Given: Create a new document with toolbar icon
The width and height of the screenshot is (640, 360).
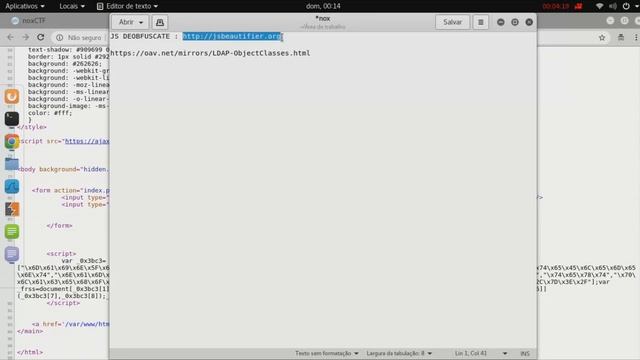Looking at the screenshot, I should 160,22.
